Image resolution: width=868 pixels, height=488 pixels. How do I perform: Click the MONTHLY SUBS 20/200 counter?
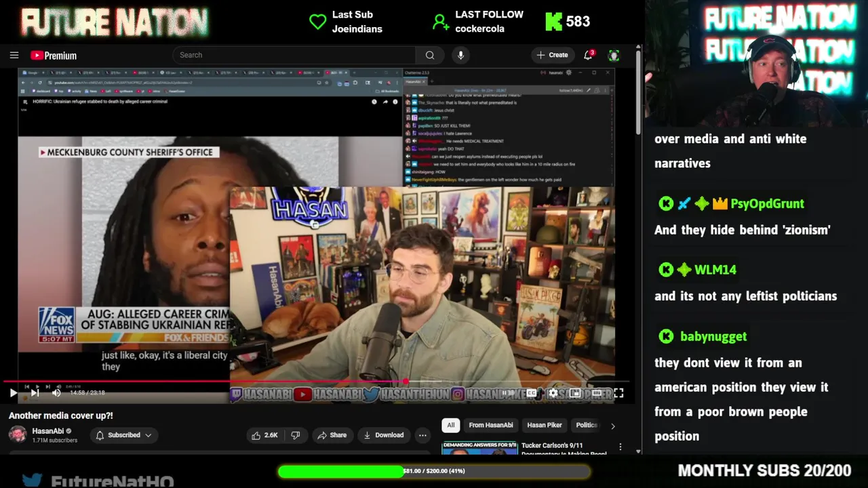[x=764, y=470]
